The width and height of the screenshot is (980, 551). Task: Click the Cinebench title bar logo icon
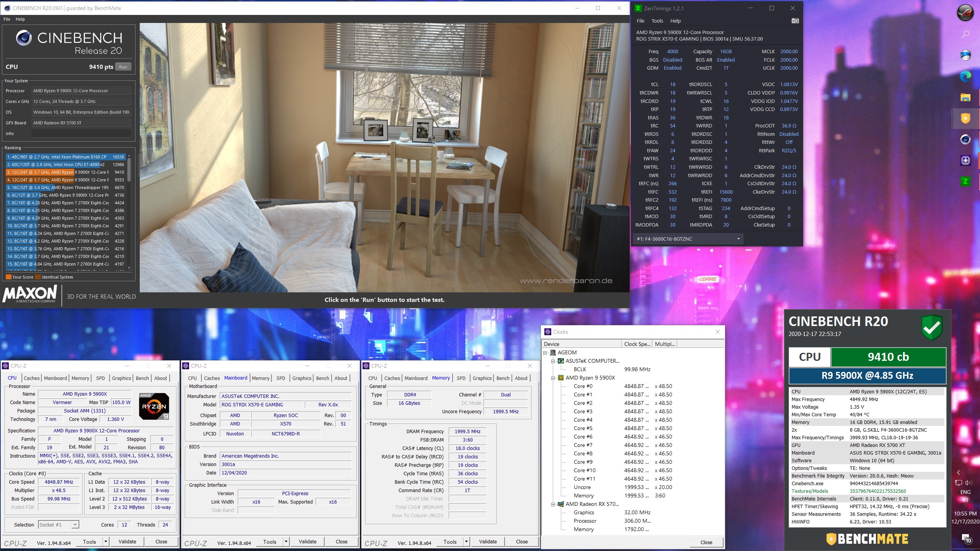click(7, 8)
